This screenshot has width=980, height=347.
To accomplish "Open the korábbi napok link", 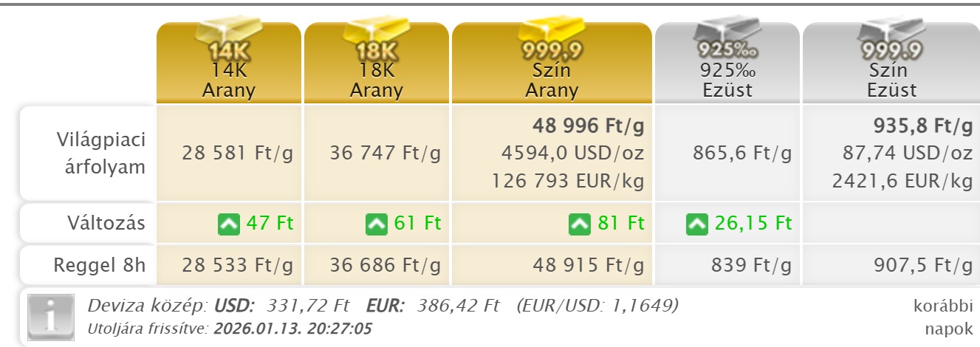I will 943,317.
